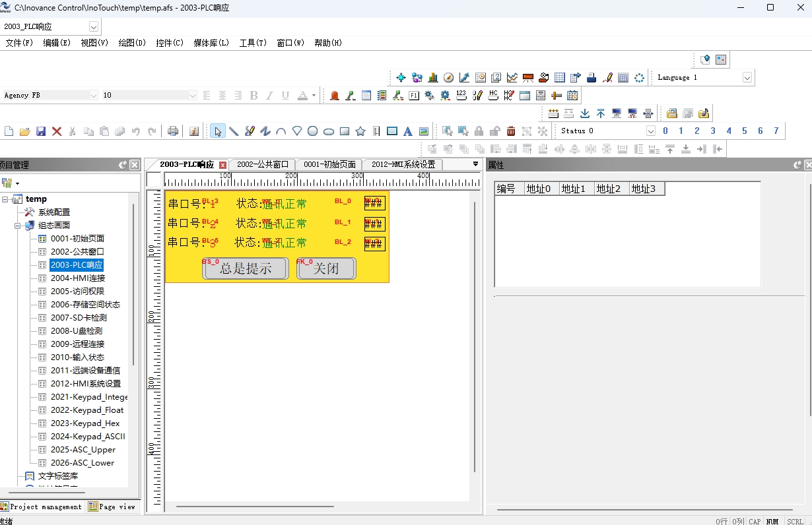The height and width of the screenshot is (525, 812).
Task: Open the 工具(T) menu
Action: [x=253, y=43]
